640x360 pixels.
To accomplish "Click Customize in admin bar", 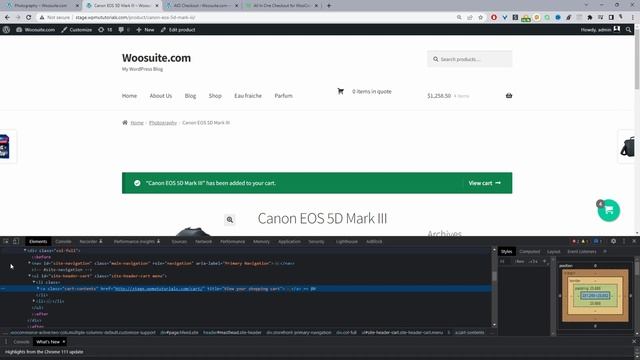I will [x=77, y=29].
